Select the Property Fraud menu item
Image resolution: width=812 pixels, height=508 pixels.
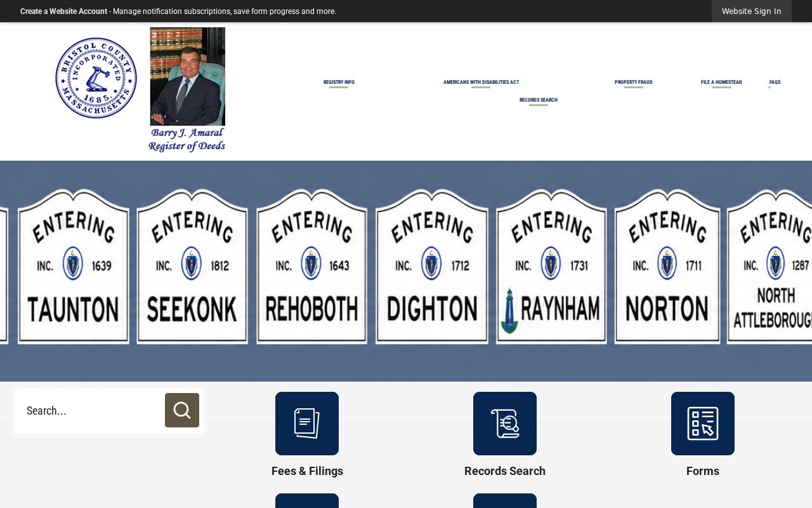[x=633, y=83]
